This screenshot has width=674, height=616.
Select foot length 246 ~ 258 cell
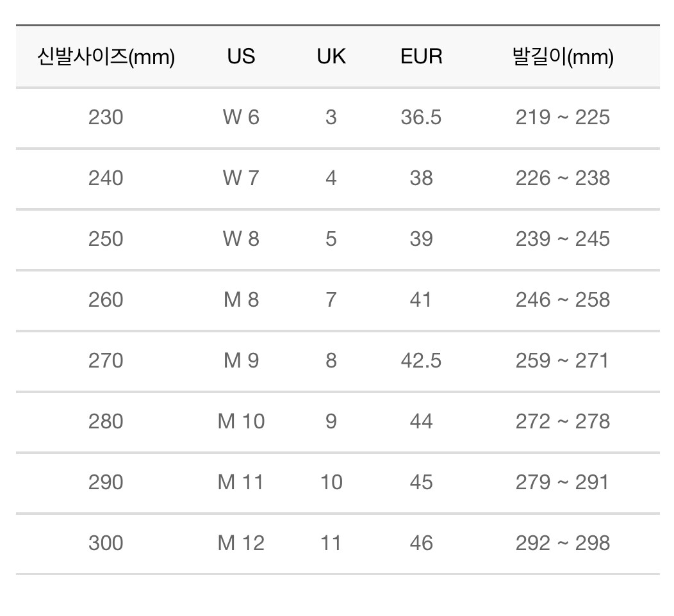coord(563,300)
